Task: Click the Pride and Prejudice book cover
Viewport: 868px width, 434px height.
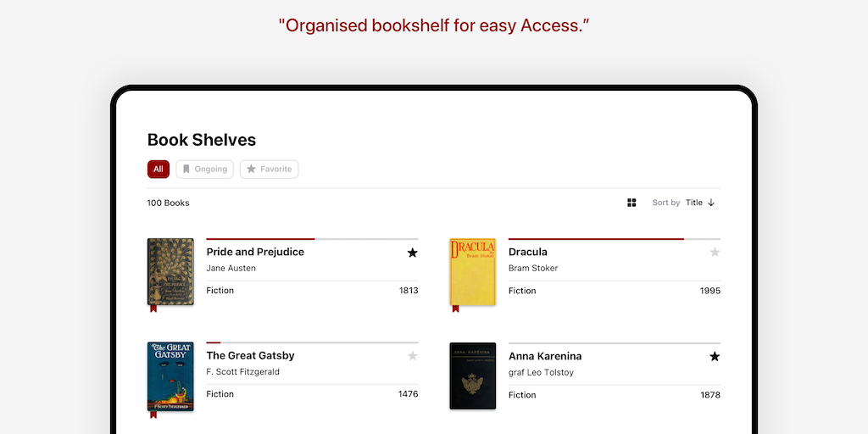Action: click(x=170, y=271)
